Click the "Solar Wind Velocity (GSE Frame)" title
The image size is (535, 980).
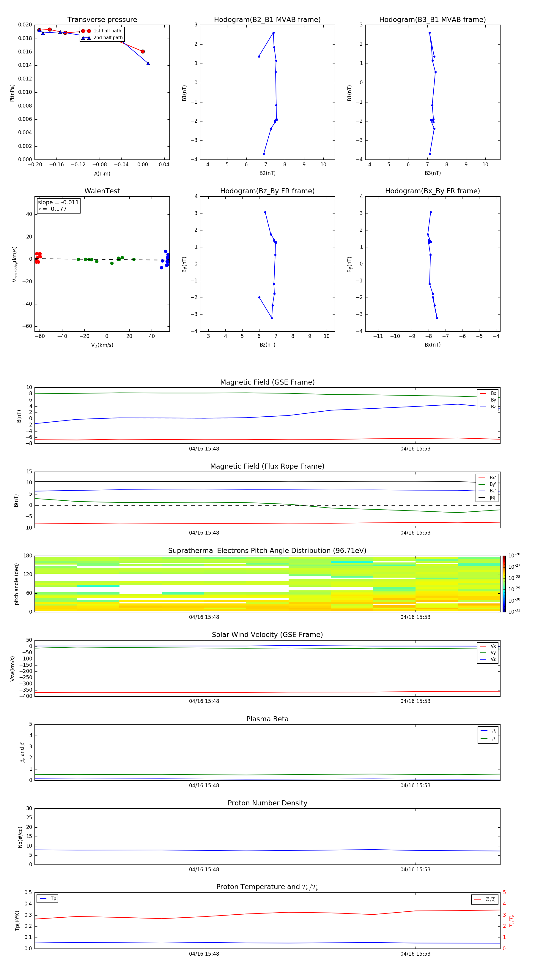267,635
